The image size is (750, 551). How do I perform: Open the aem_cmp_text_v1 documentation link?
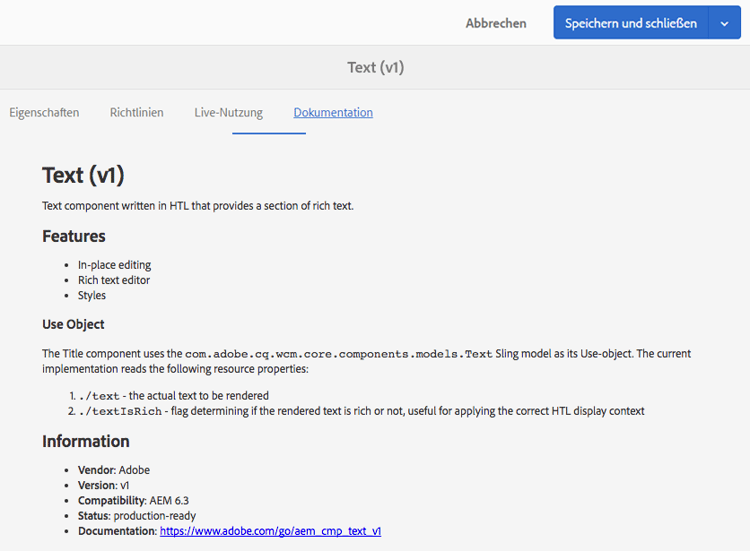pos(270,531)
